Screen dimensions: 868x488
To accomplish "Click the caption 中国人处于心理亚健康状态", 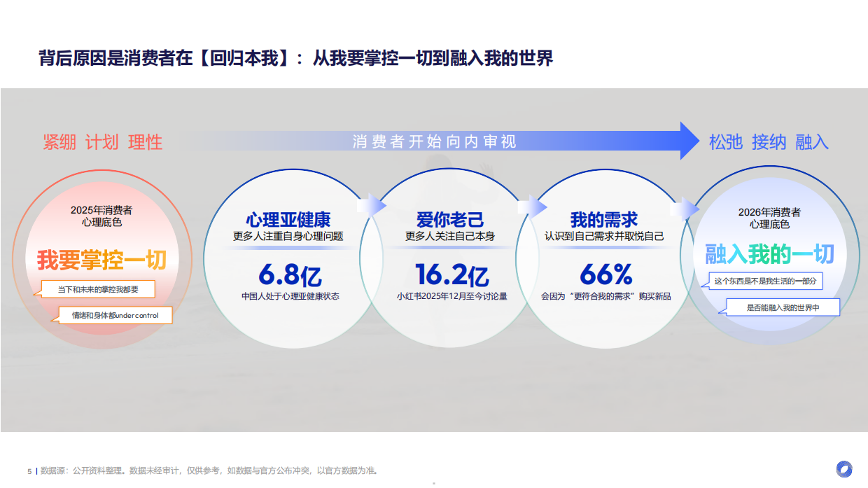I will click(x=290, y=296).
